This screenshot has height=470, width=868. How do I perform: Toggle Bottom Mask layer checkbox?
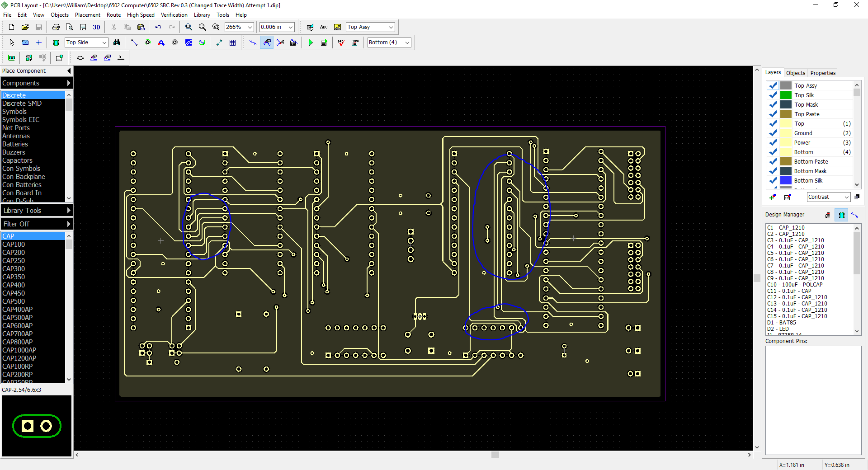(x=773, y=171)
